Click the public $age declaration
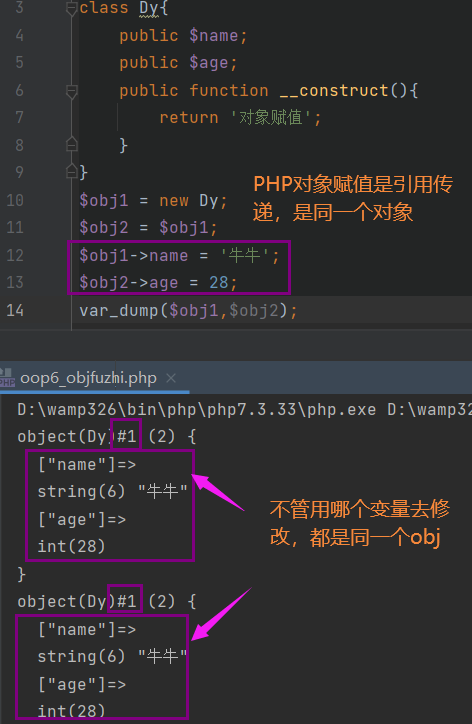 pos(178,63)
